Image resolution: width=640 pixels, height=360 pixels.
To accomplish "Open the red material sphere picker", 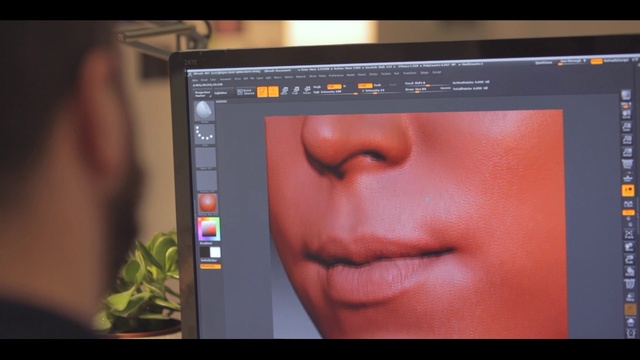I will [x=207, y=203].
